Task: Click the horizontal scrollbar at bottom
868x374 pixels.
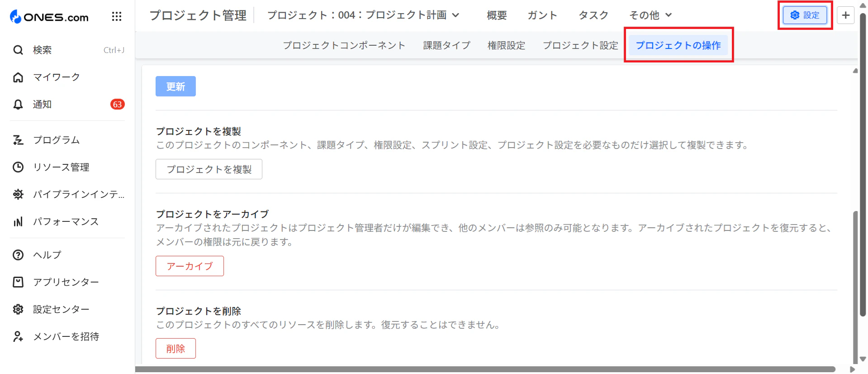Action: pos(485,369)
